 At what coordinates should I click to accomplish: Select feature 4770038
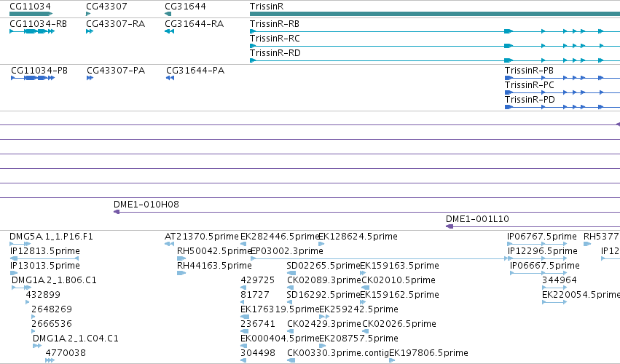tap(66, 353)
